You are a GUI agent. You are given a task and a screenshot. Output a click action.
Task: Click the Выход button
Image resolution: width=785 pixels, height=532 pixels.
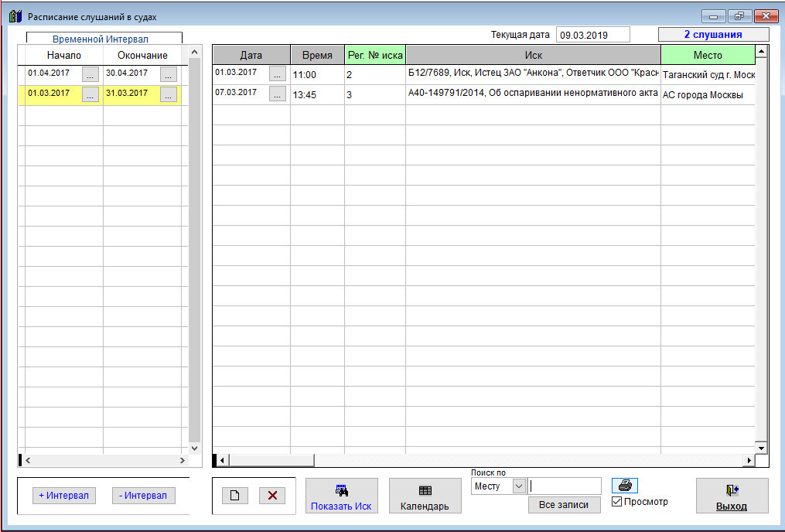coord(732,496)
